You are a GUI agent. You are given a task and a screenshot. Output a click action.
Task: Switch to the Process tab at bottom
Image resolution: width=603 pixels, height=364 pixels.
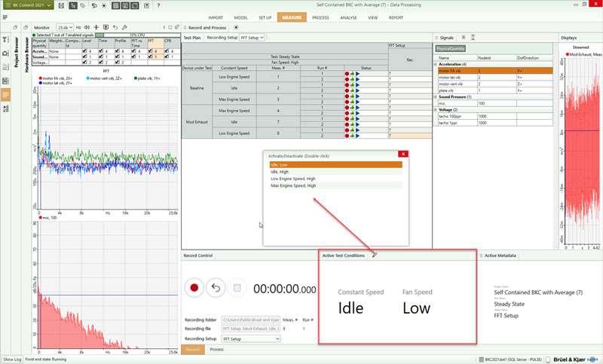[x=217, y=350]
